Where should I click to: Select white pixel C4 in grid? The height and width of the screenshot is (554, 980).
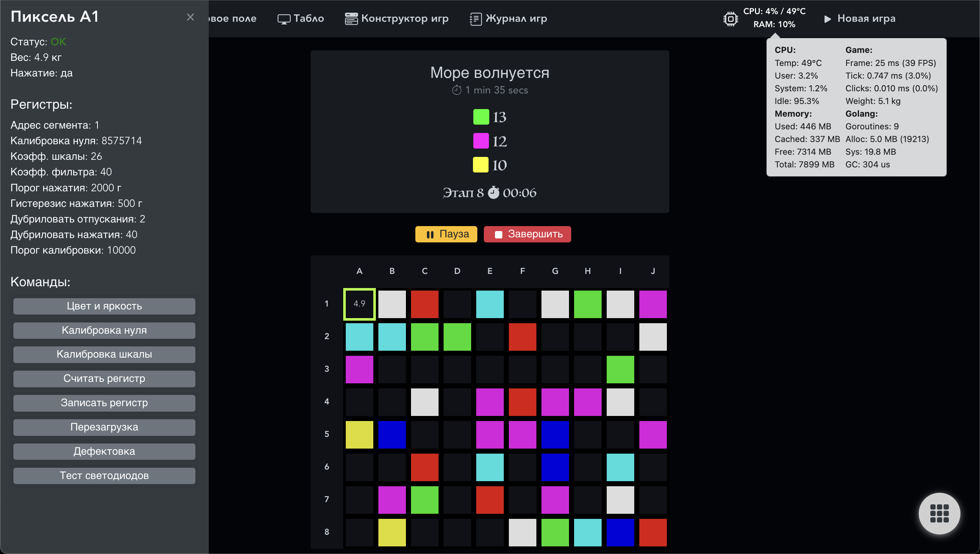click(x=425, y=402)
